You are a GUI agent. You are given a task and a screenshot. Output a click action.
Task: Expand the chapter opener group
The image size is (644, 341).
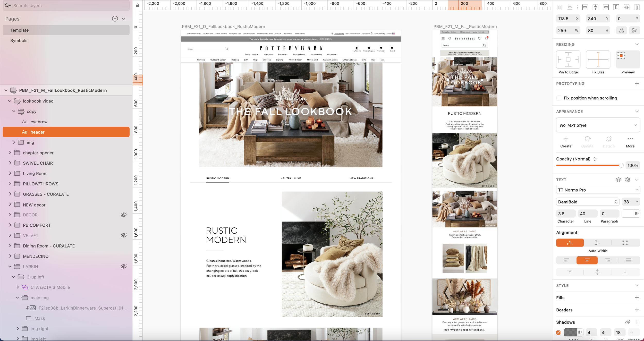[x=10, y=152]
